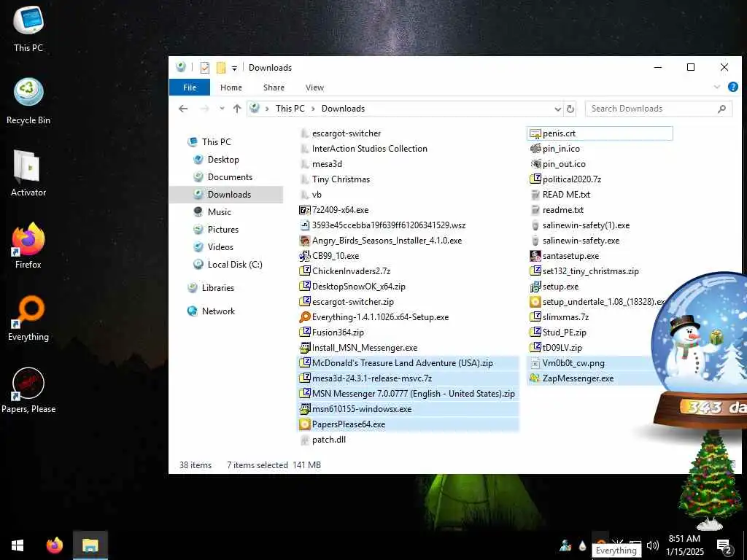This screenshot has height=560, width=747.
Task: Select the Everything desktop shortcut
Action: click(28, 318)
